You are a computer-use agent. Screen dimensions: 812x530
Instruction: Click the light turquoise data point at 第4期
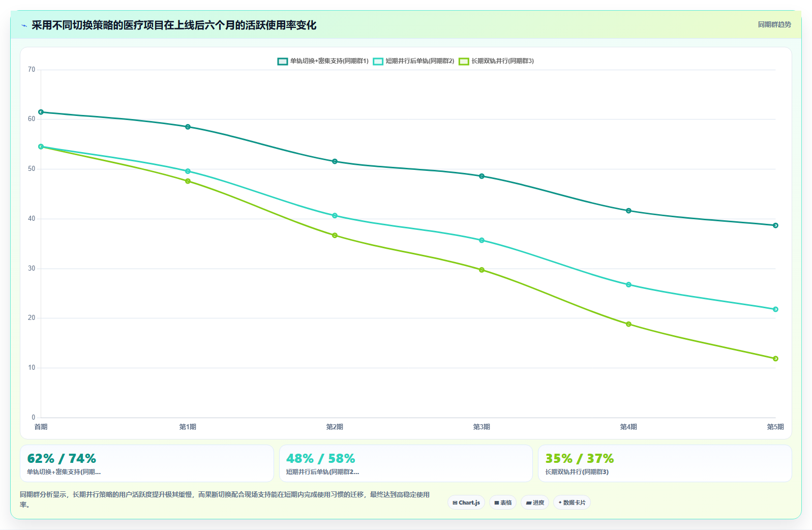[628, 285]
